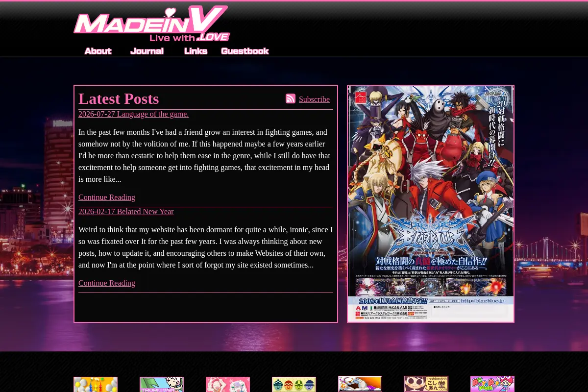Click the four round faces web badge

click(294, 385)
